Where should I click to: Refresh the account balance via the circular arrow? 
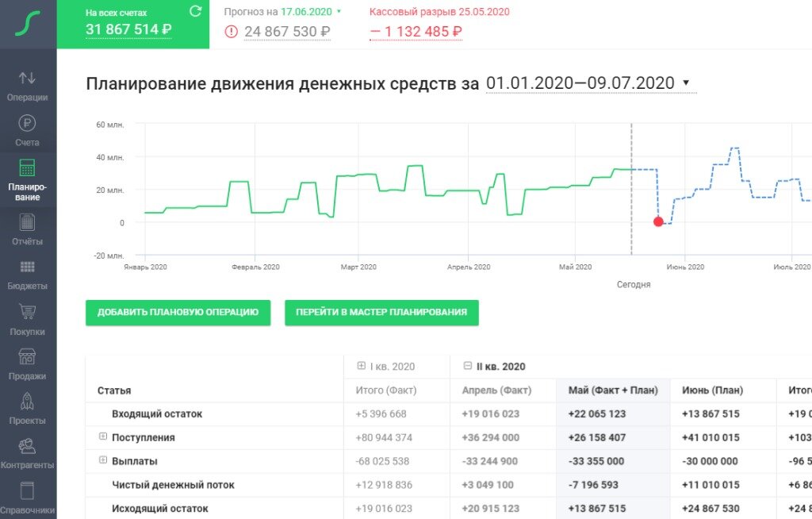click(x=195, y=11)
